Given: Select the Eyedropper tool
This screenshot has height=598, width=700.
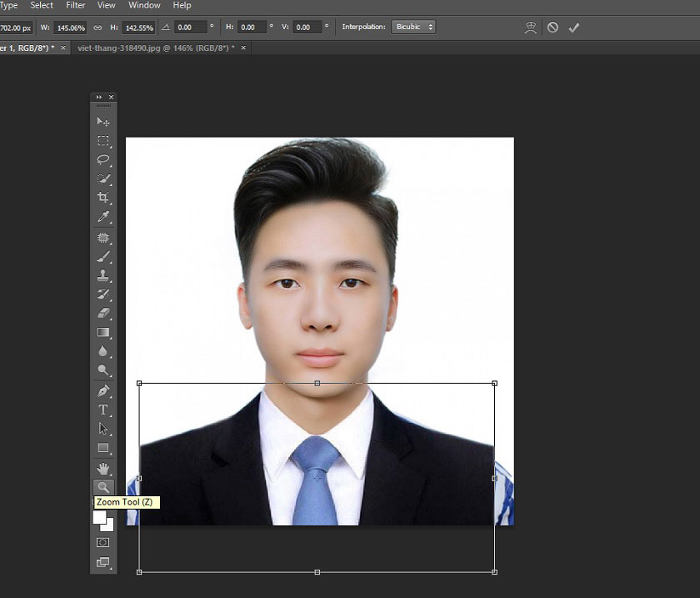Looking at the screenshot, I should 103,217.
